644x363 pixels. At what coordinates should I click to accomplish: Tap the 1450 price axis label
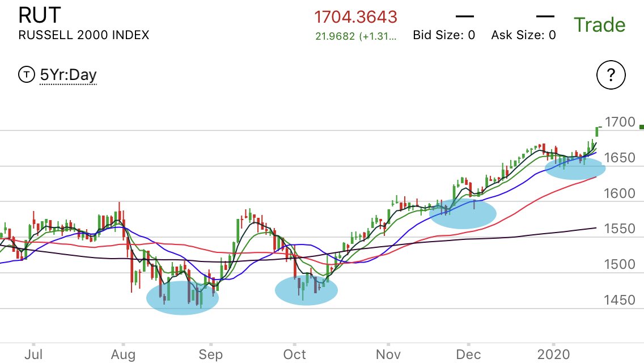tap(620, 300)
